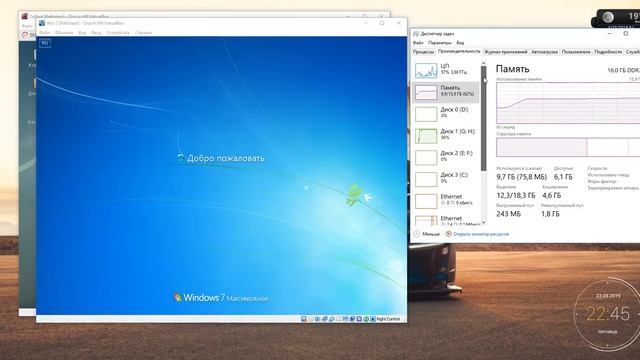This screenshot has width=640, height=360.
Task: Select Диск 1 (G: H:) performance entry
Action: (x=446, y=135)
